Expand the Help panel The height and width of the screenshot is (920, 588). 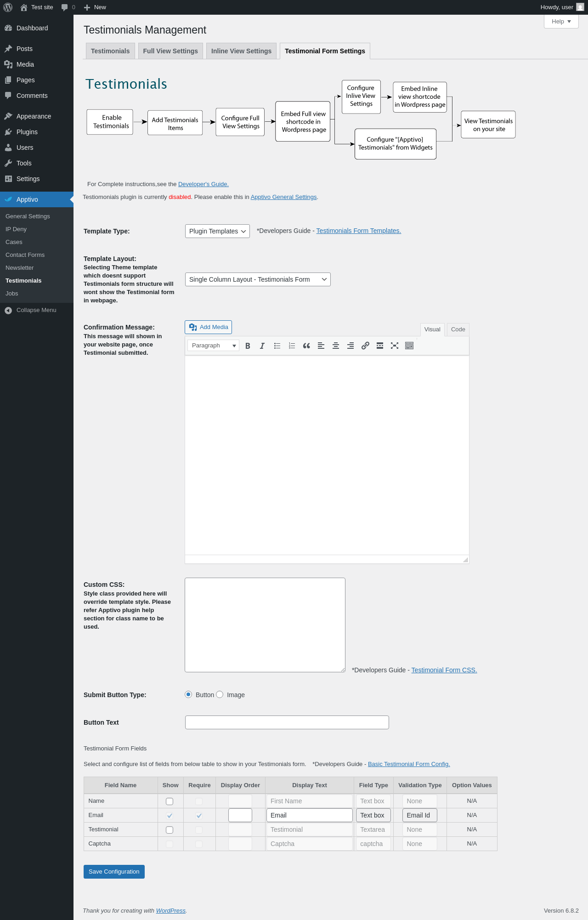(x=561, y=22)
